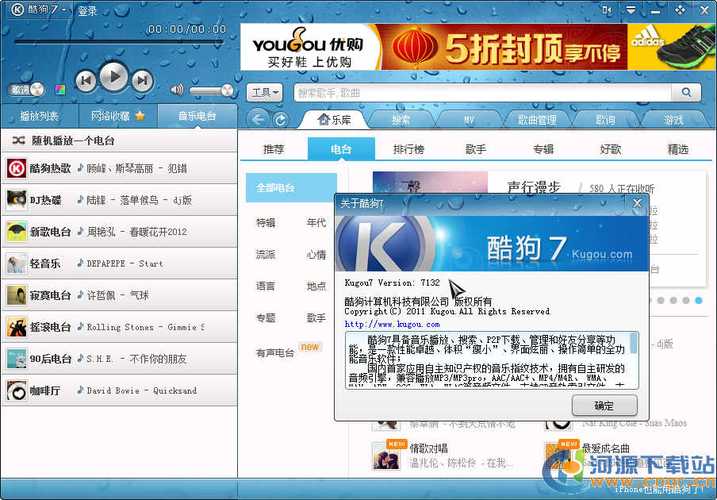Viewport: 717px width, 500px height.
Task: Open the 游戏 tab
Action: tap(673, 120)
